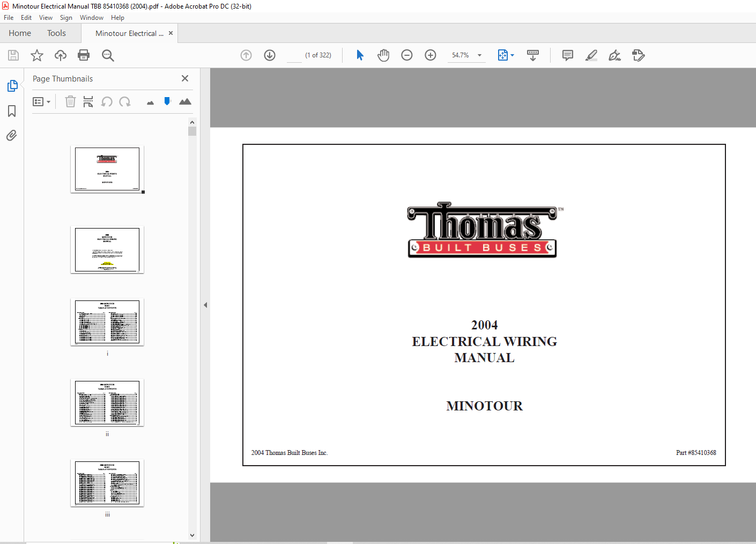The height and width of the screenshot is (544, 756).
Task: Click the thumbnails scrollbar handle
Action: point(192,131)
